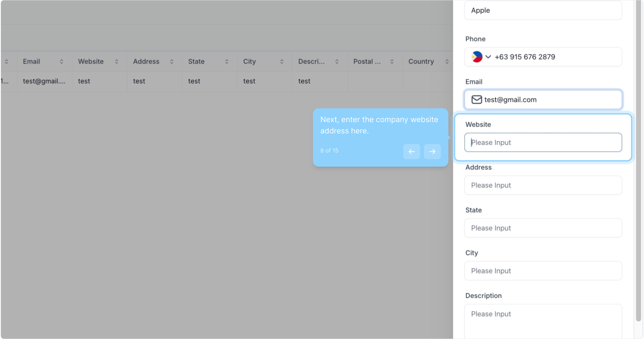Click the test@gmail table cell
This screenshot has height=339, width=644.
pyautogui.click(x=44, y=81)
